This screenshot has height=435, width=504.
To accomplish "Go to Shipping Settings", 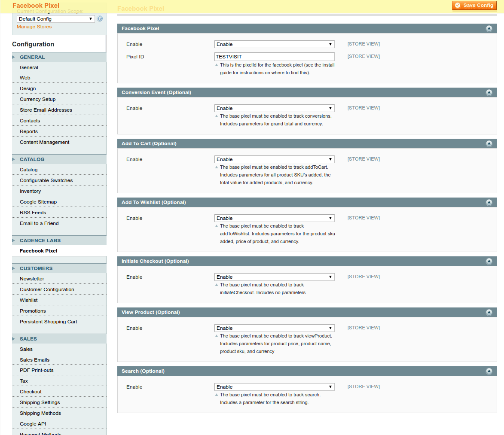I will tap(59, 402).
